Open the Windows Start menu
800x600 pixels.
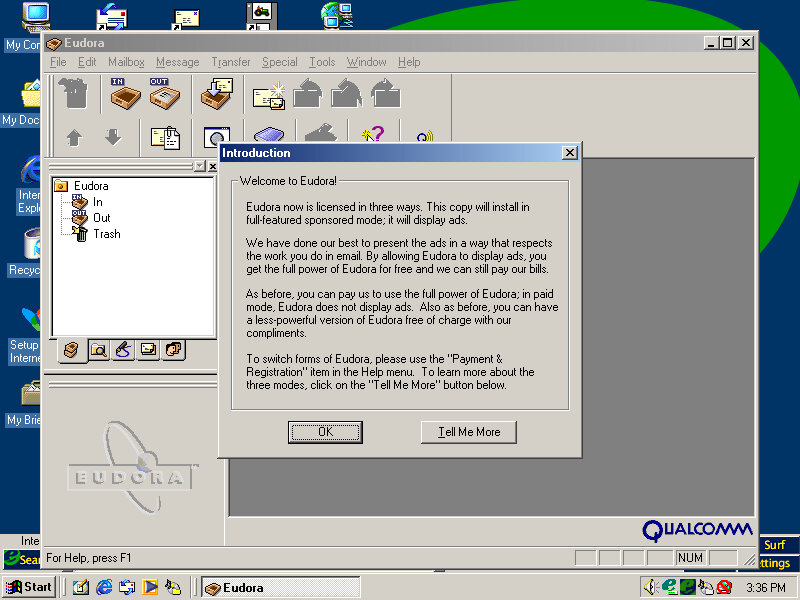30,587
